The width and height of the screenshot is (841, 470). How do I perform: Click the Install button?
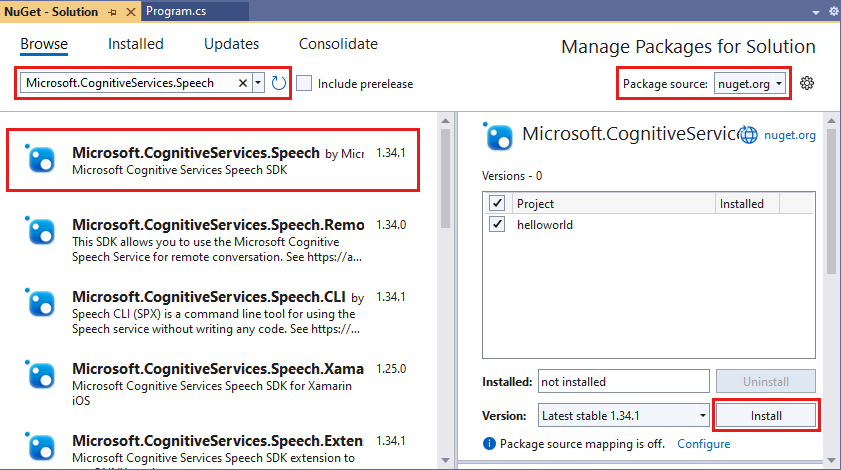766,415
